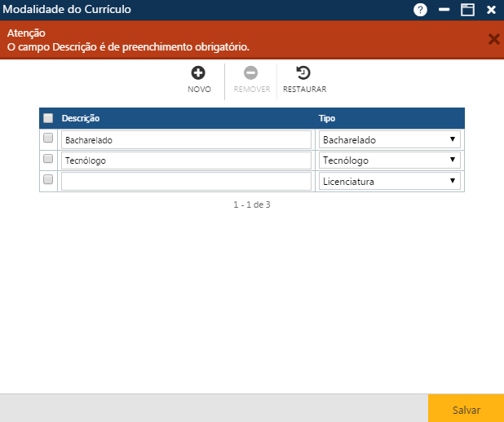Check the Tecnólogo row checkbox
The image size is (504, 422).
(x=48, y=160)
